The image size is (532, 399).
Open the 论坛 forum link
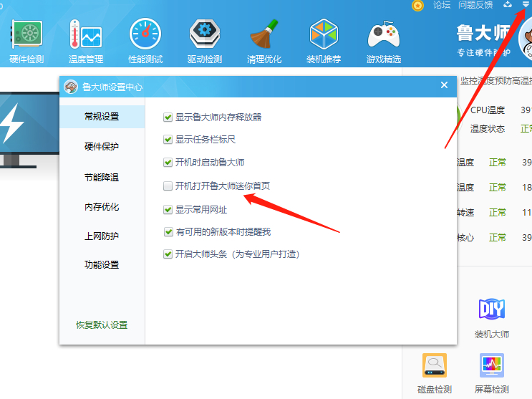(442, 5)
